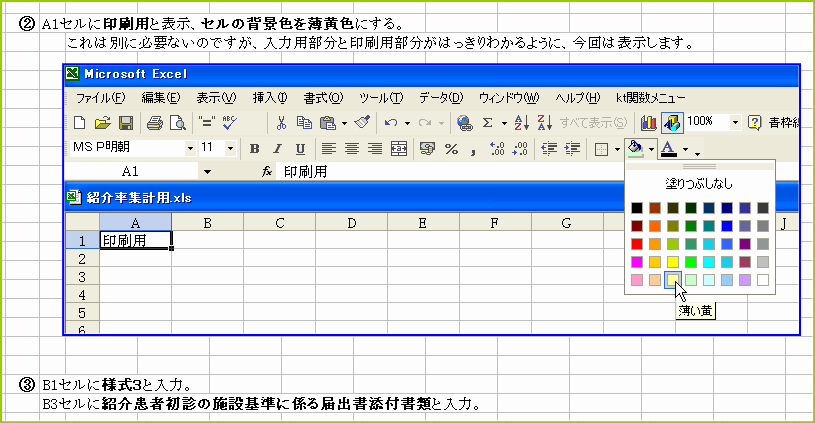815x423 pixels.
Task: Toggle bold formatting with the B button
Action: 254,149
